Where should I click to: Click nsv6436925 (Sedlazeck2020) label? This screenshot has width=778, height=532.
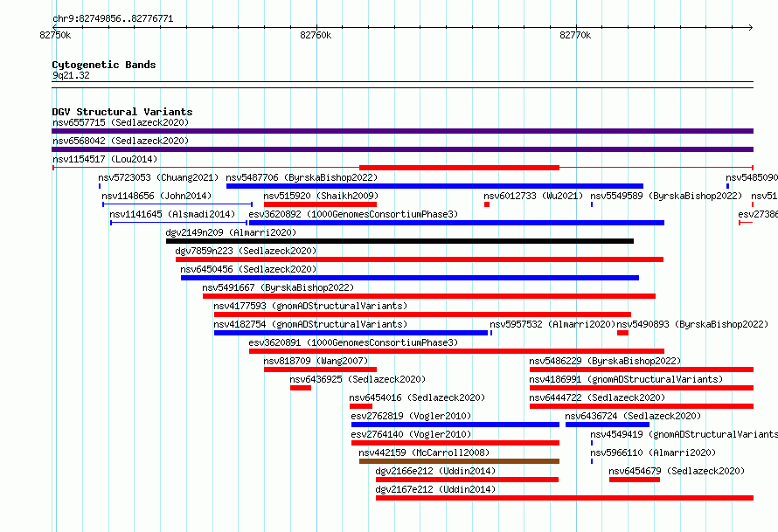(x=358, y=379)
